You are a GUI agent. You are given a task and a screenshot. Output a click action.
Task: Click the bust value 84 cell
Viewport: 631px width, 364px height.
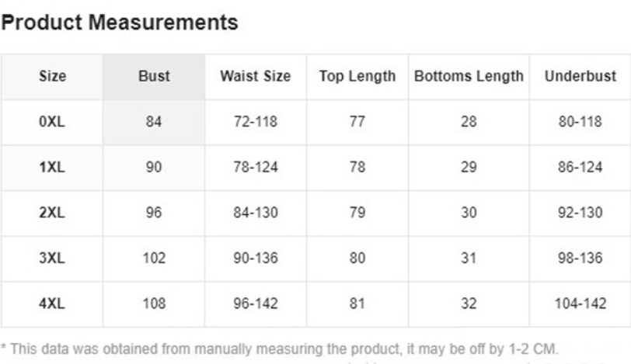pyautogui.click(x=154, y=122)
